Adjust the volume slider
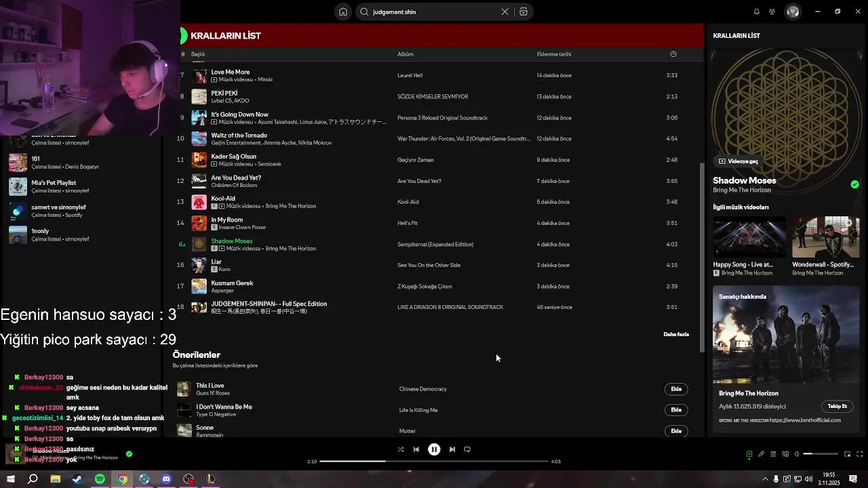Viewport: 868px width, 488px height. [821, 454]
